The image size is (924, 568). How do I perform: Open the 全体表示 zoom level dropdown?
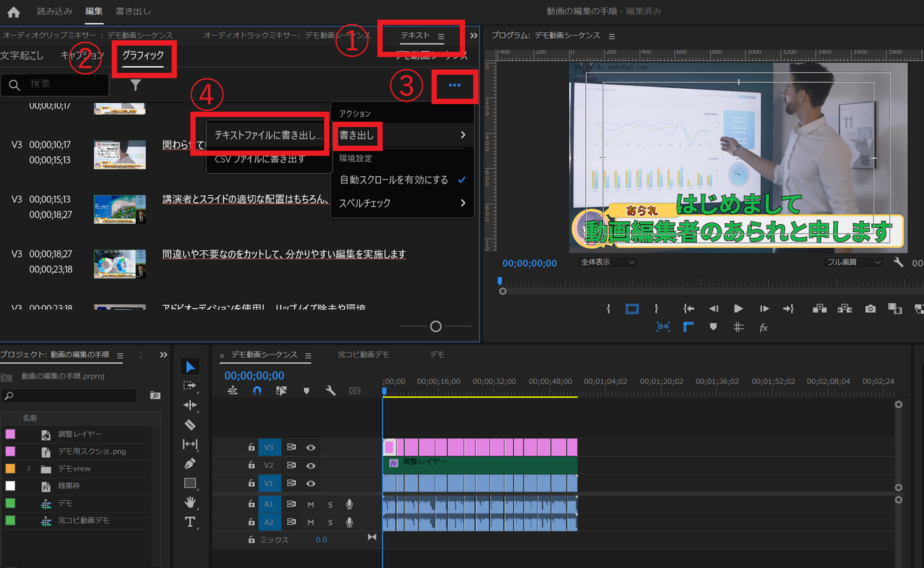[607, 262]
